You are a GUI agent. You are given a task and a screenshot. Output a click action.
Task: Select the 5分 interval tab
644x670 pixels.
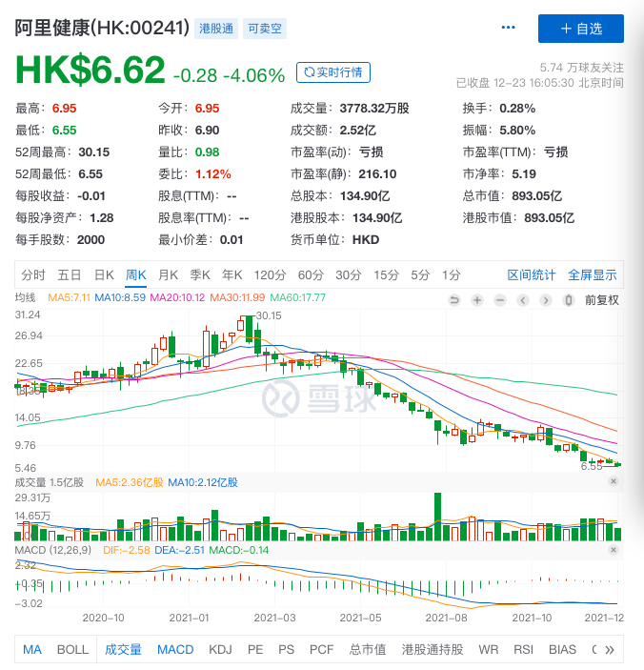(420, 274)
